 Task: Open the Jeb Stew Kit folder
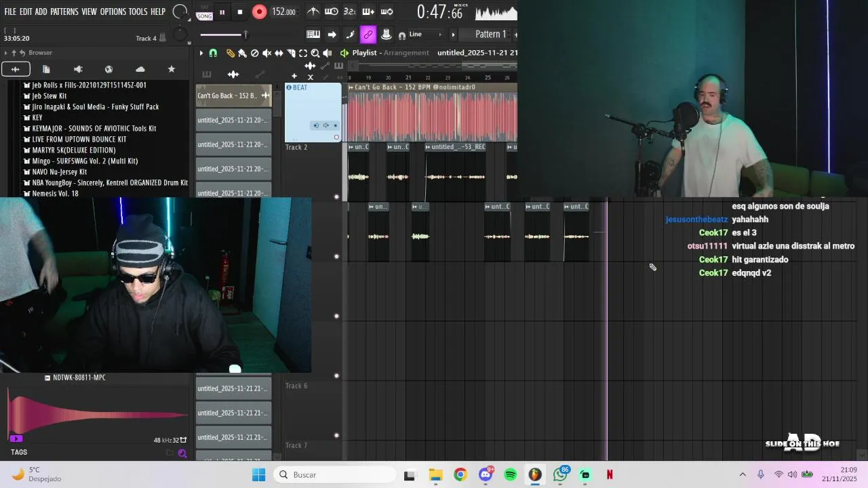[49, 96]
